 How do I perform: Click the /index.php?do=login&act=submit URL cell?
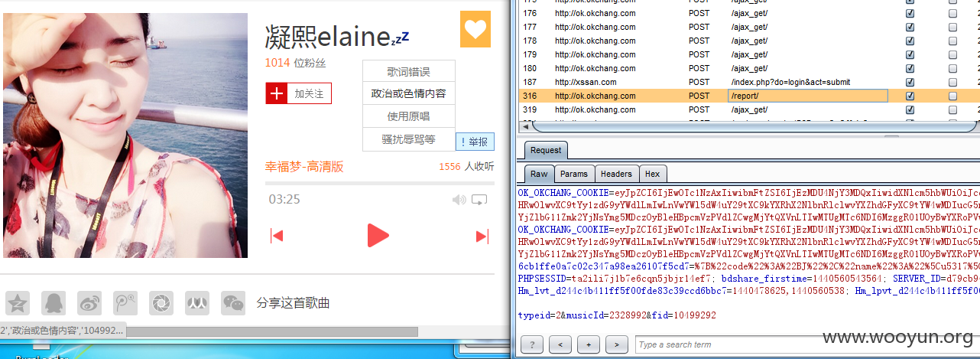(x=790, y=82)
